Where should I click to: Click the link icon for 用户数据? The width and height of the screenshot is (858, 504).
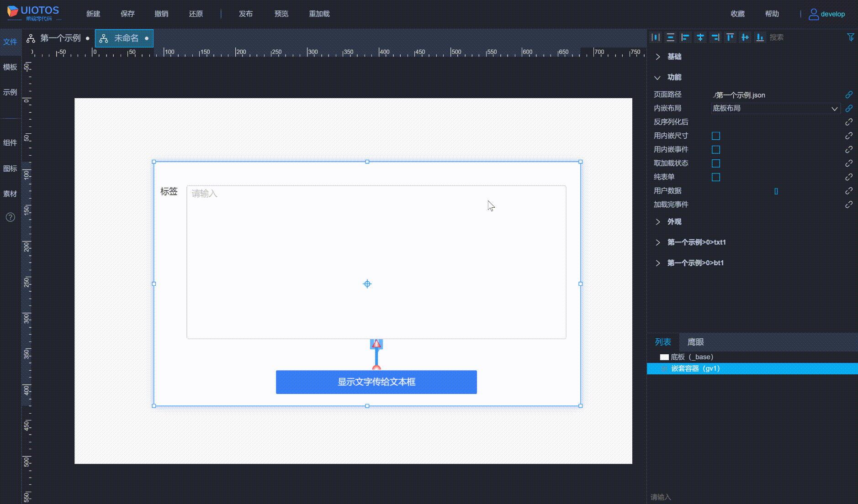[849, 190]
